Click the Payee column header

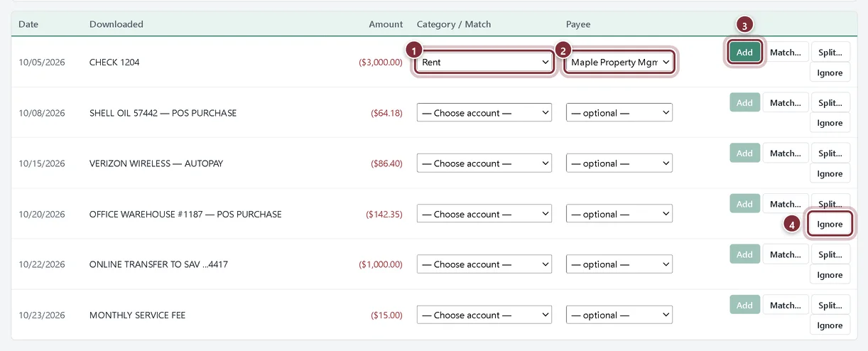[x=578, y=24]
